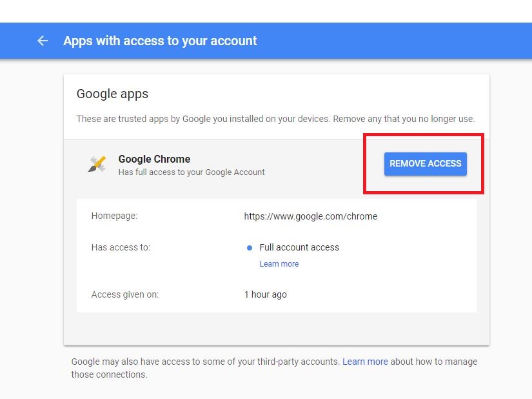The image size is (532, 399).
Task: Select the 'Full account access' text
Action: click(x=299, y=247)
